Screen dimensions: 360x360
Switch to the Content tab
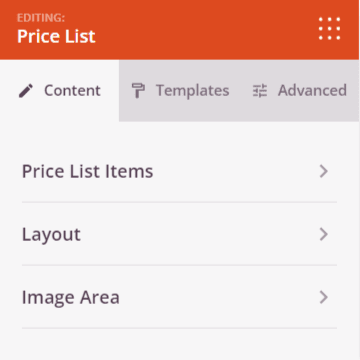[59, 91]
